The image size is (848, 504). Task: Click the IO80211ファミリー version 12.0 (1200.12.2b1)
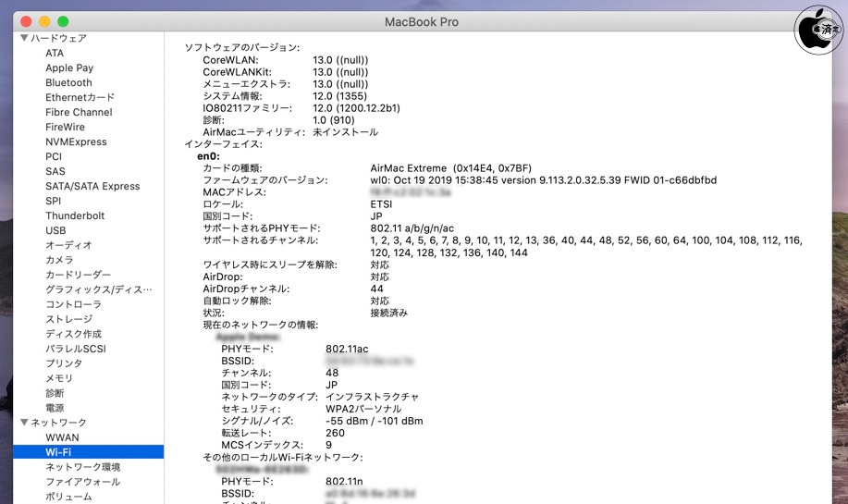click(356, 108)
